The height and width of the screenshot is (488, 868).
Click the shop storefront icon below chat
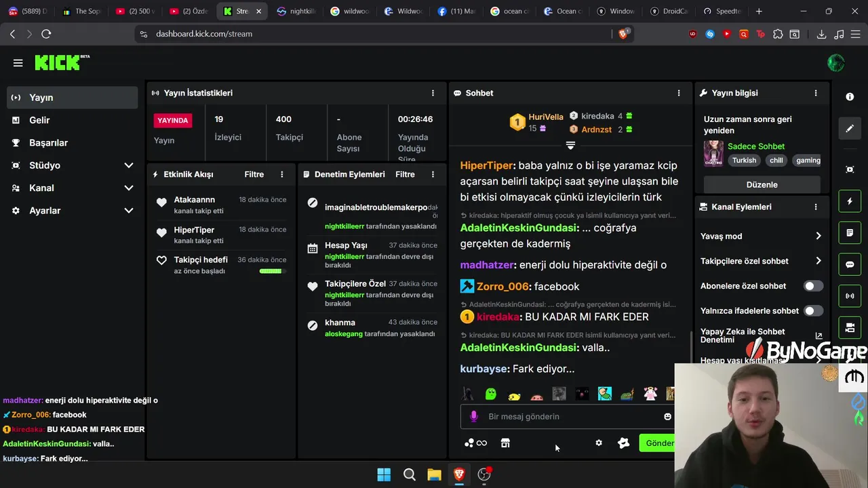(x=505, y=443)
